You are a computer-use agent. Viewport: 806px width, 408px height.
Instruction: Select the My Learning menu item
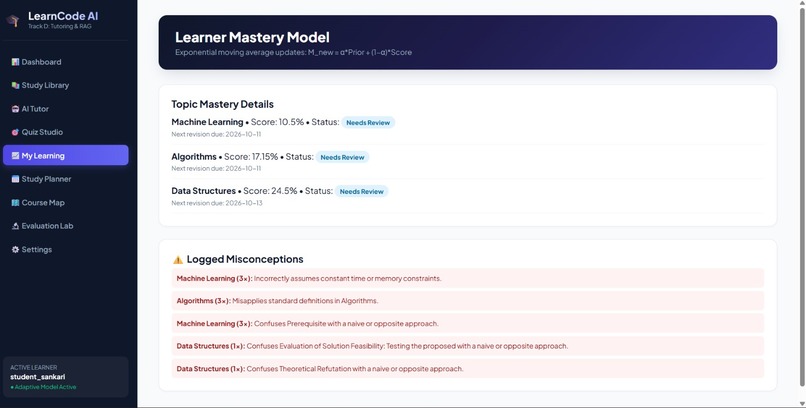66,155
